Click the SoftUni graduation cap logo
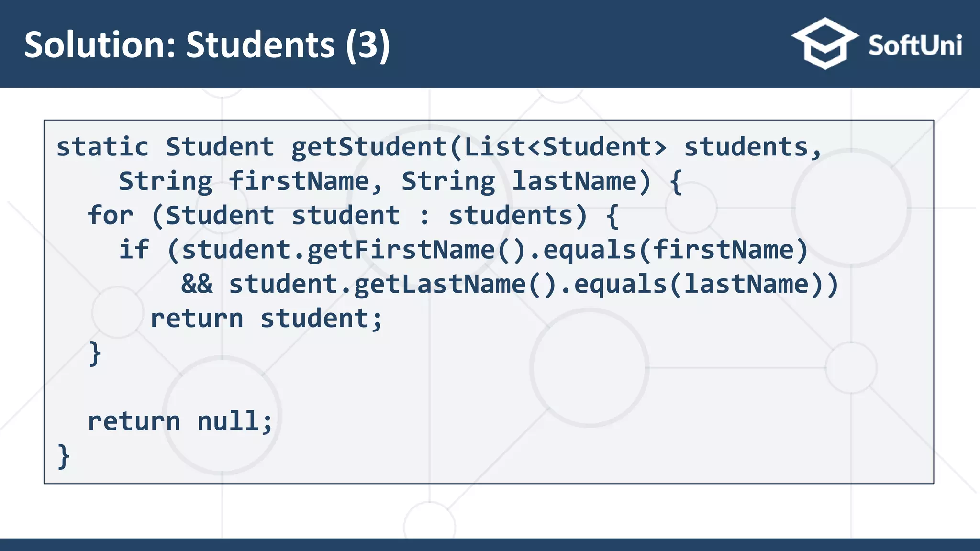The height and width of the screenshot is (551, 980). (824, 44)
